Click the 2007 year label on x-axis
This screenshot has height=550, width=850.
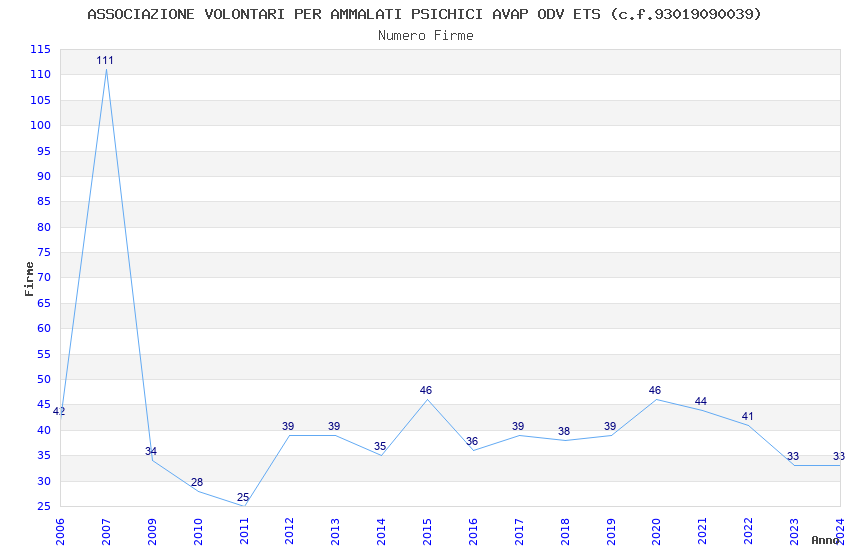click(106, 531)
